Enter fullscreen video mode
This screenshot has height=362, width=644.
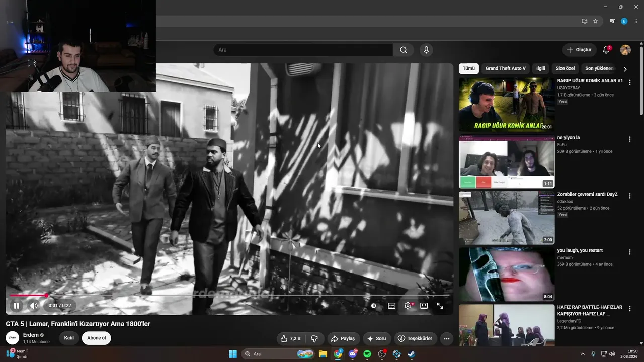(440, 305)
